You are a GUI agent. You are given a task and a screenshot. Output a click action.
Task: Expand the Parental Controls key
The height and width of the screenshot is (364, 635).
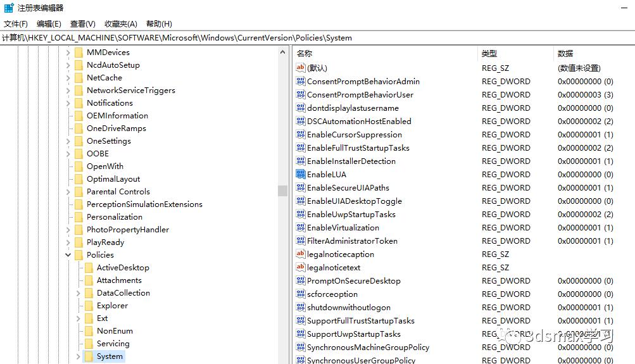68,192
